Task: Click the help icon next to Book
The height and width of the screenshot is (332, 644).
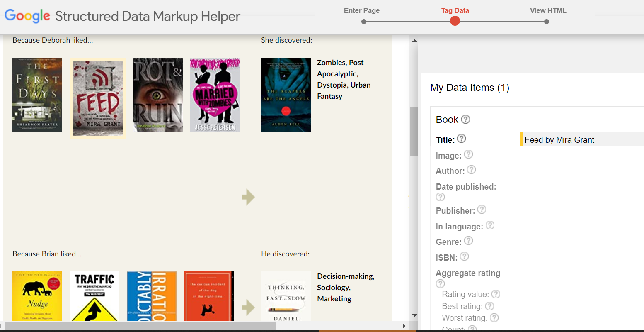Action: [x=466, y=120]
